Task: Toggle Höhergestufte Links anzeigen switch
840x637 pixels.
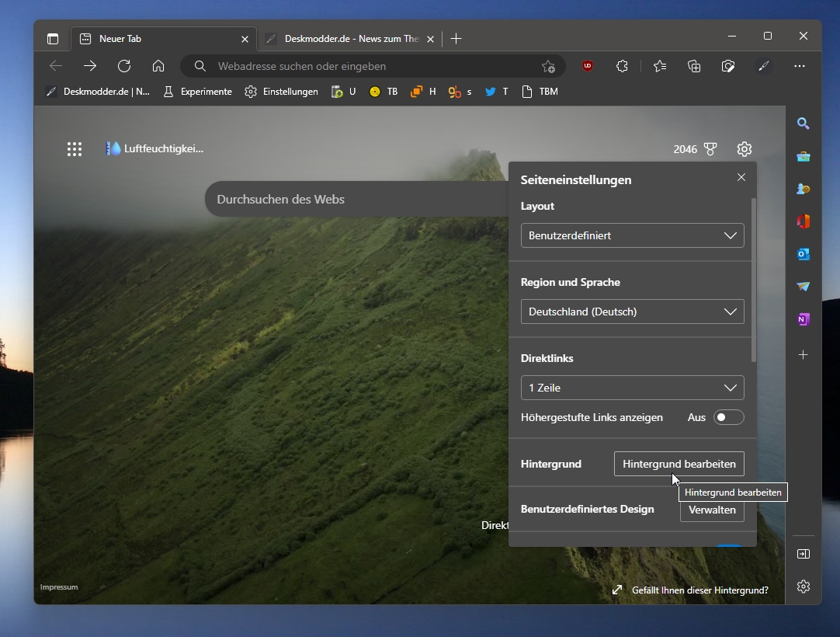Action: [728, 417]
